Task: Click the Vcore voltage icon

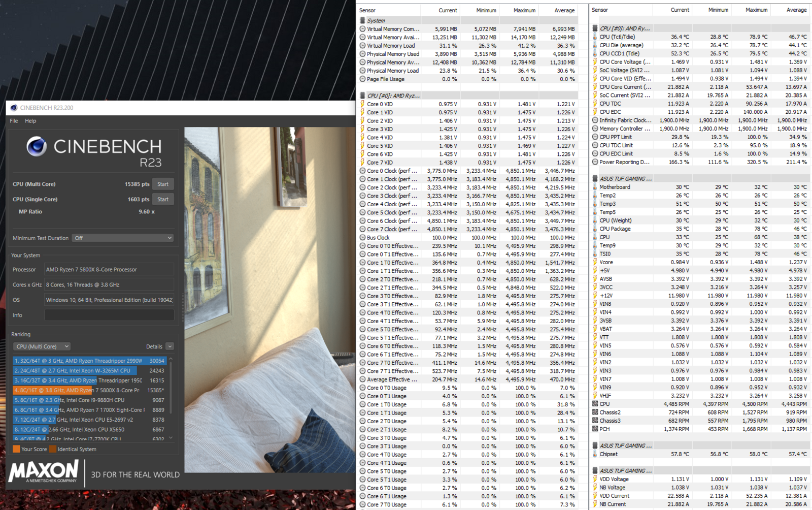Action: pyautogui.click(x=595, y=262)
